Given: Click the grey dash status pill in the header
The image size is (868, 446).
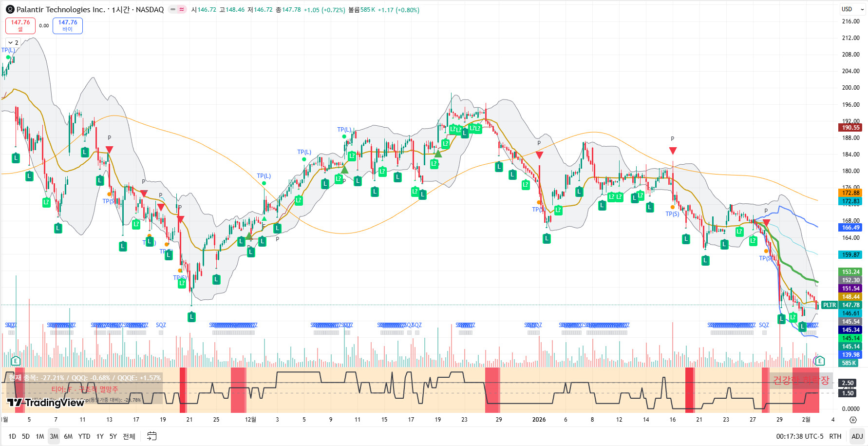Looking at the screenshot, I should tap(172, 9).
